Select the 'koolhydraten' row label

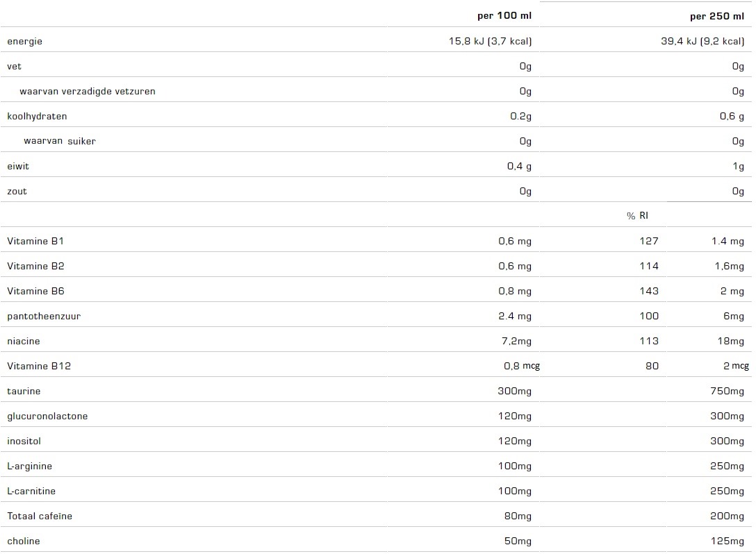[x=37, y=116]
